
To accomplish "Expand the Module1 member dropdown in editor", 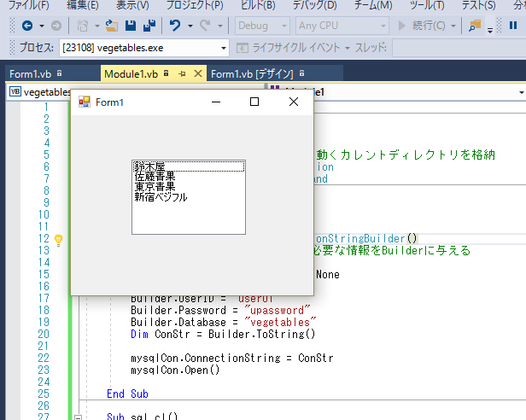I will pos(520,91).
